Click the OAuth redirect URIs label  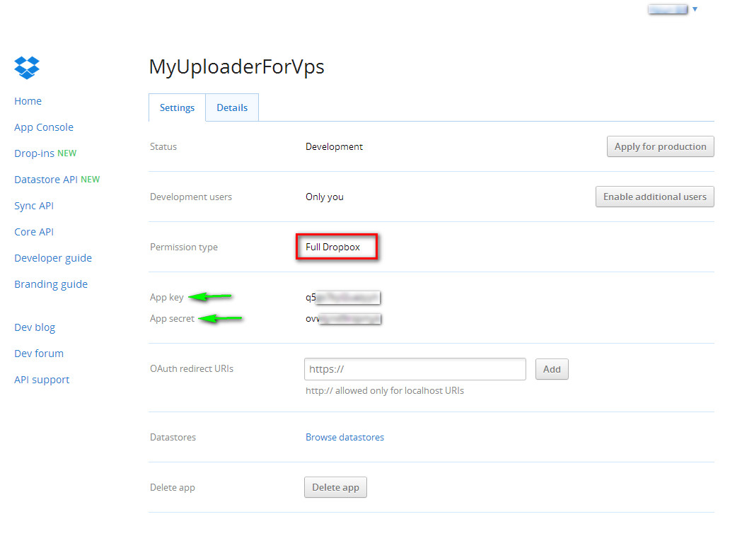coord(192,368)
